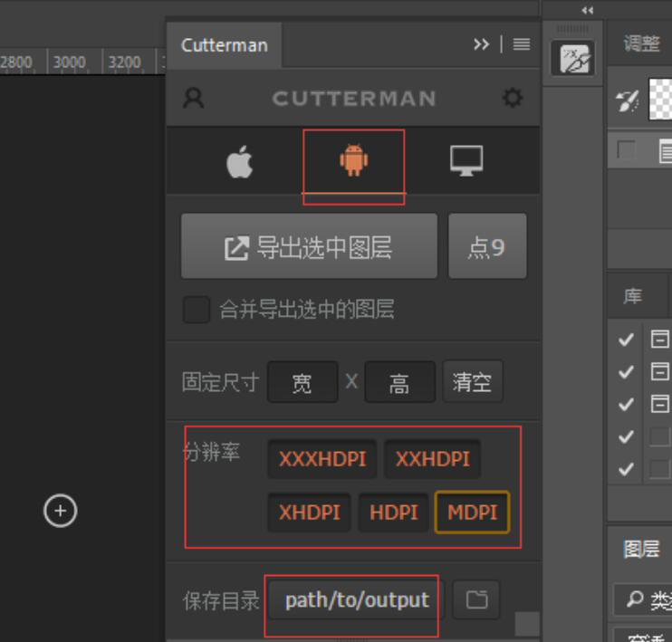Image resolution: width=672 pixels, height=642 pixels.
Task: Click the 点9 nine-patch button
Action: click(487, 246)
